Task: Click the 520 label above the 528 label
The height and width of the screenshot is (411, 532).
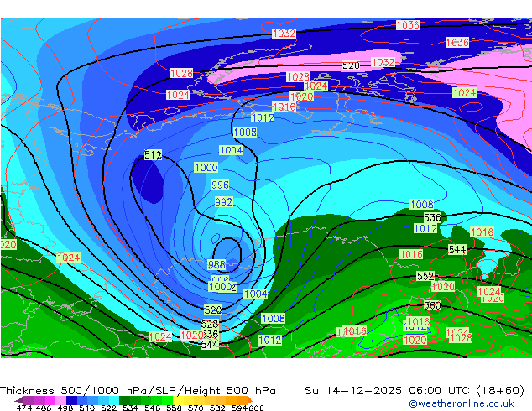Action: click(x=213, y=310)
